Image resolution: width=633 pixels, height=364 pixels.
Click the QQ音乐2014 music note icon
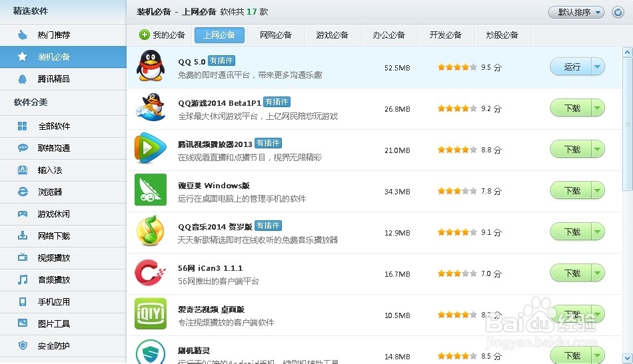pyautogui.click(x=151, y=231)
